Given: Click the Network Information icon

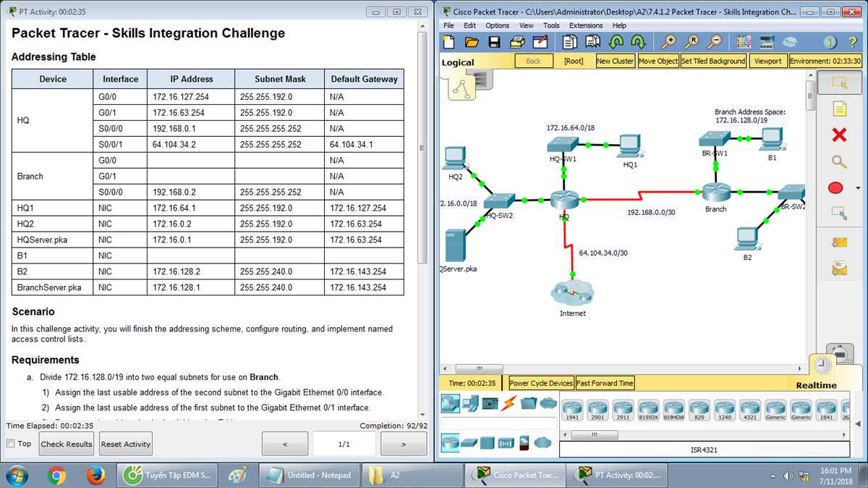Looking at the screenshot, I should coord(830,42).
